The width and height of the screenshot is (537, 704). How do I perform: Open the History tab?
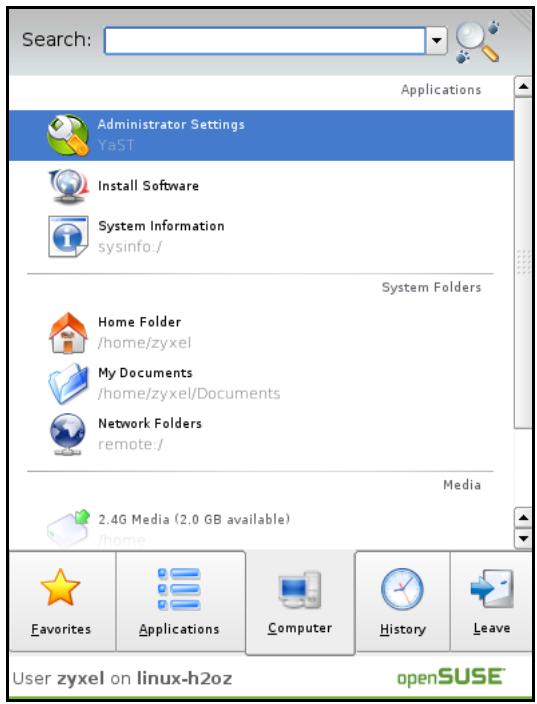403,602
